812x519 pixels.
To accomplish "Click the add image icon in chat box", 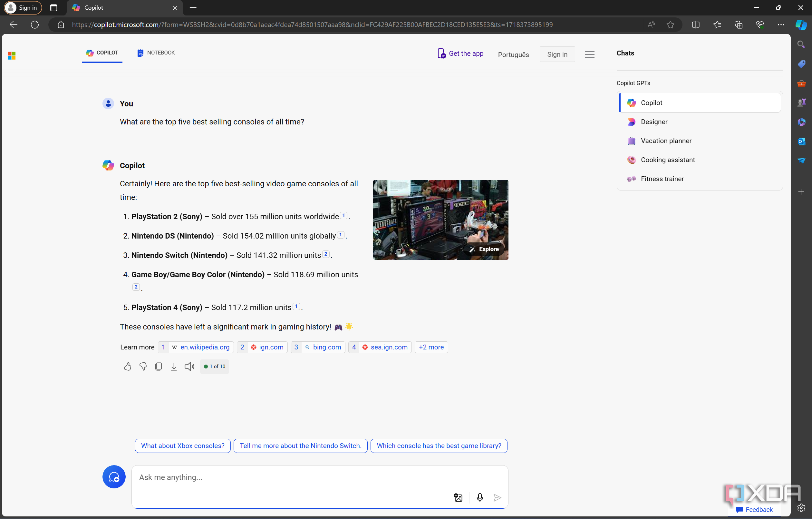I will click(x=458, y=497).
